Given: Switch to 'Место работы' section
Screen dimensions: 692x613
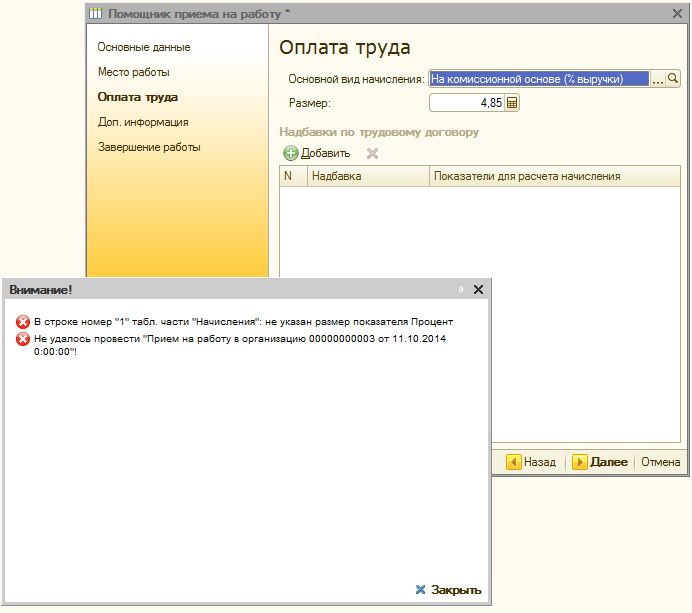Looking at the screenshot, I should coord(133,72).
